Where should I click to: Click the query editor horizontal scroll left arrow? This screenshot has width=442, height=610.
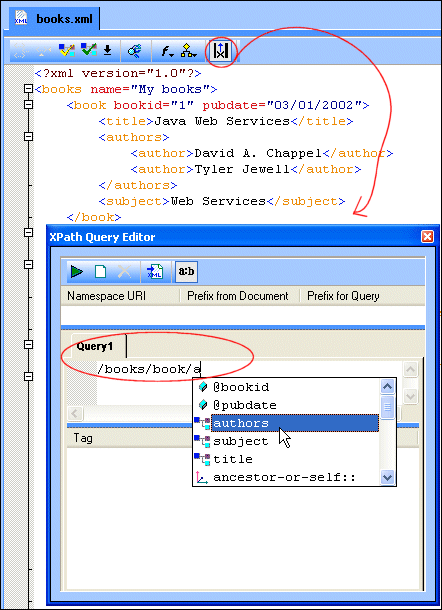75,413
